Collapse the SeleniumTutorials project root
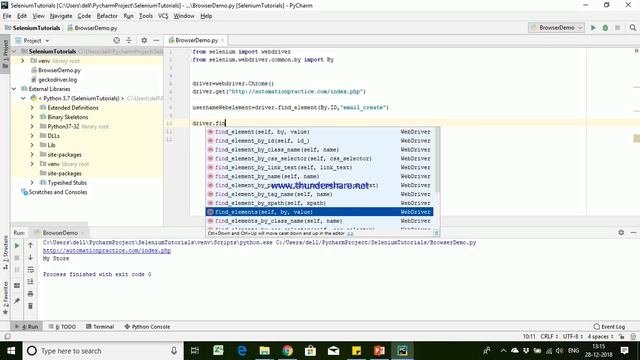This screenshot has height=360, width=640. (14, 51)
